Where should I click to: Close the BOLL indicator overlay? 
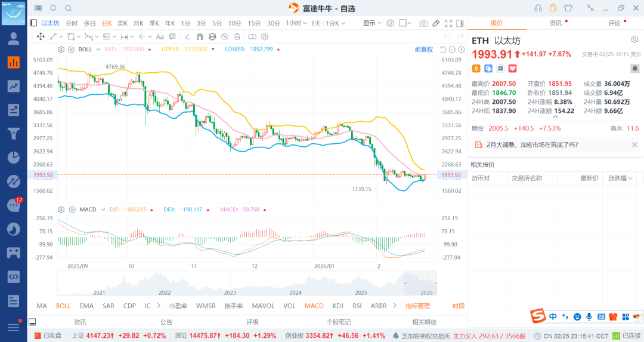point(70,49)
